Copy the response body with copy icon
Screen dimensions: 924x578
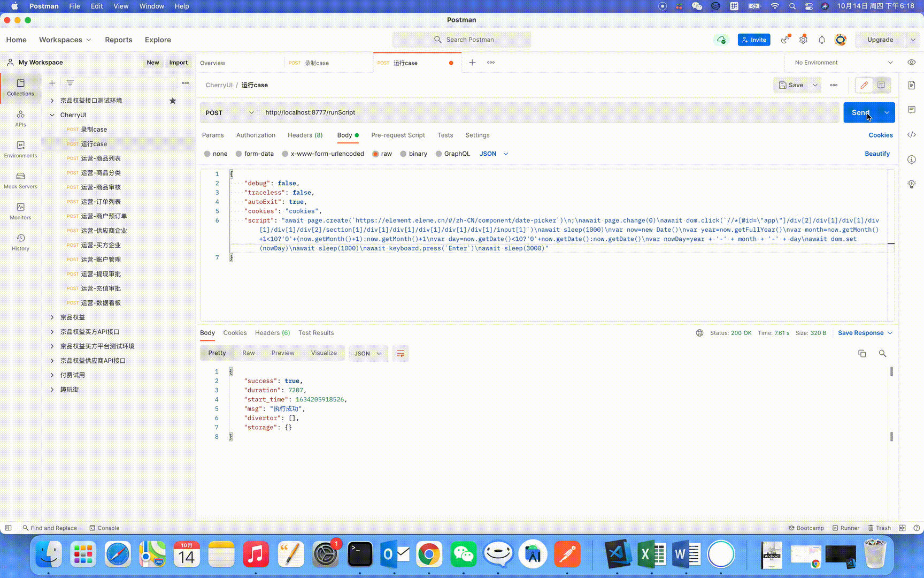point(862,353)
